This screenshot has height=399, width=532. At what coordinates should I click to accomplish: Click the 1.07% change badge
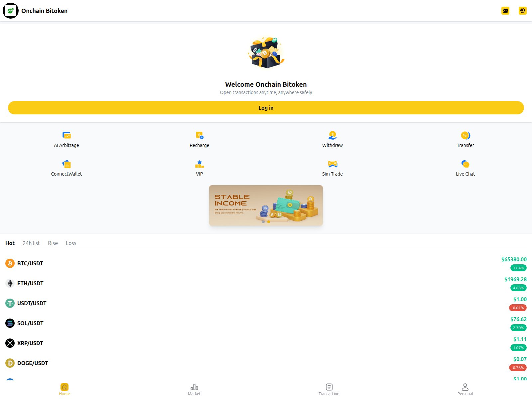[x=518, y=348]
